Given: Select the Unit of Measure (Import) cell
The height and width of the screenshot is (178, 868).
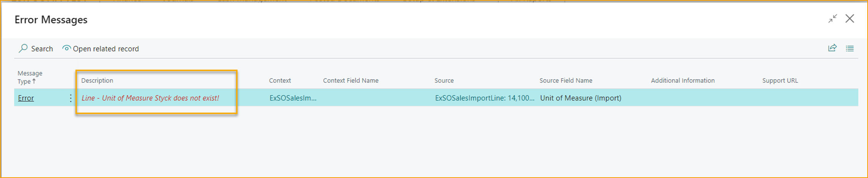Looking at the screenshot, I should tap(580, 98).
